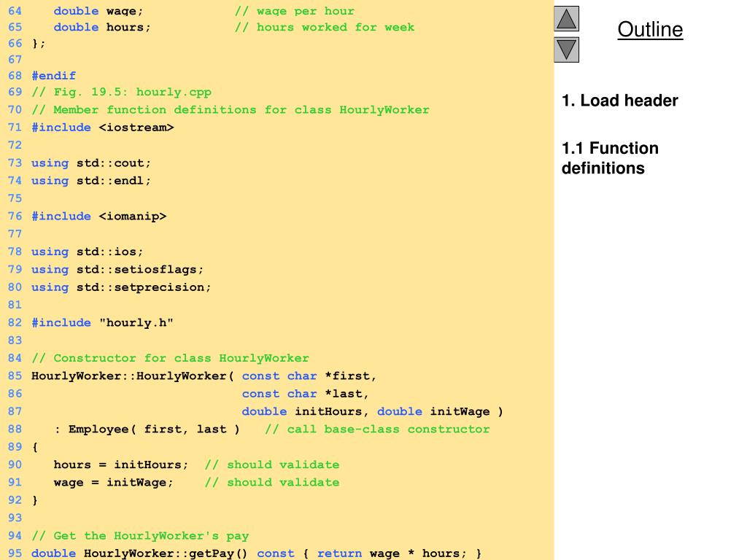Click "// Get the HourlyWorker's pay" comment
The image size is (747, 560).
(x=140, y=536)
